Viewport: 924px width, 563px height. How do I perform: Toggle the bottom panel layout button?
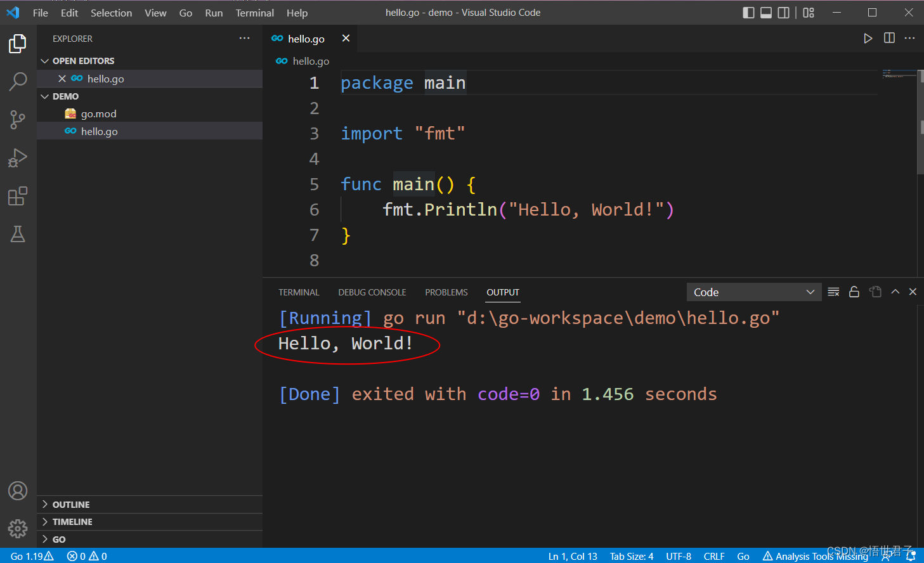click(x=766, y=13)
